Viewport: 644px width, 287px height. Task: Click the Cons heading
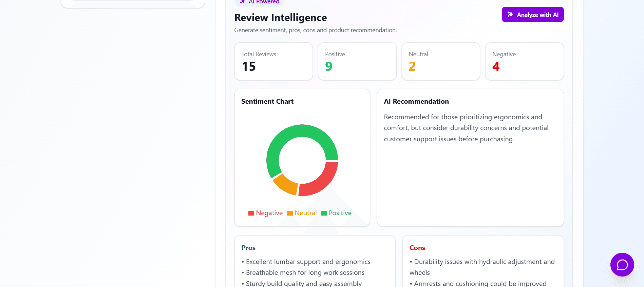[417, 248]
